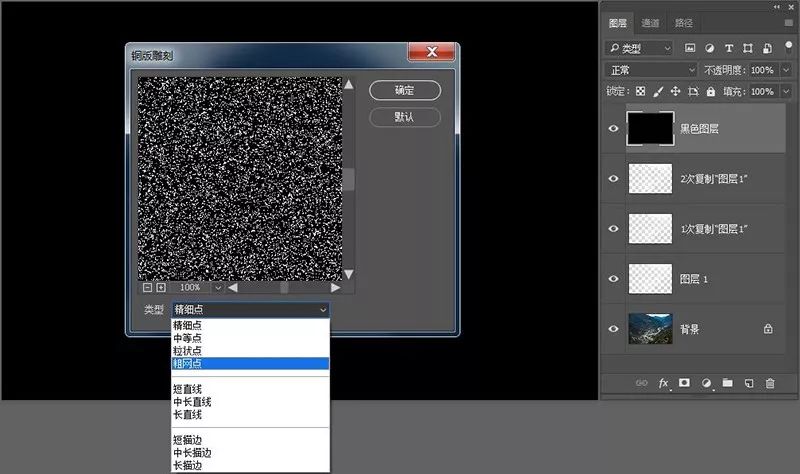Click the preview vertical scrollbar thumb
Screen dimensions: 800x474
click(348, 180)
